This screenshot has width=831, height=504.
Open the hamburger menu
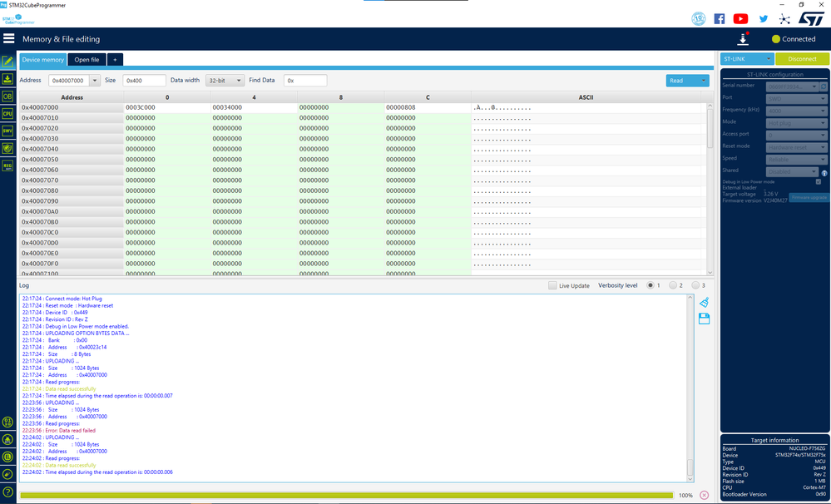tap(8, 38)
